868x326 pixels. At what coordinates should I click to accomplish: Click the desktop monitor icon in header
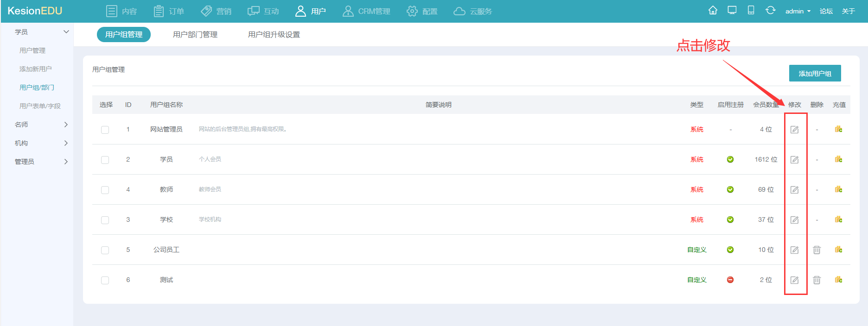[732, 11]
